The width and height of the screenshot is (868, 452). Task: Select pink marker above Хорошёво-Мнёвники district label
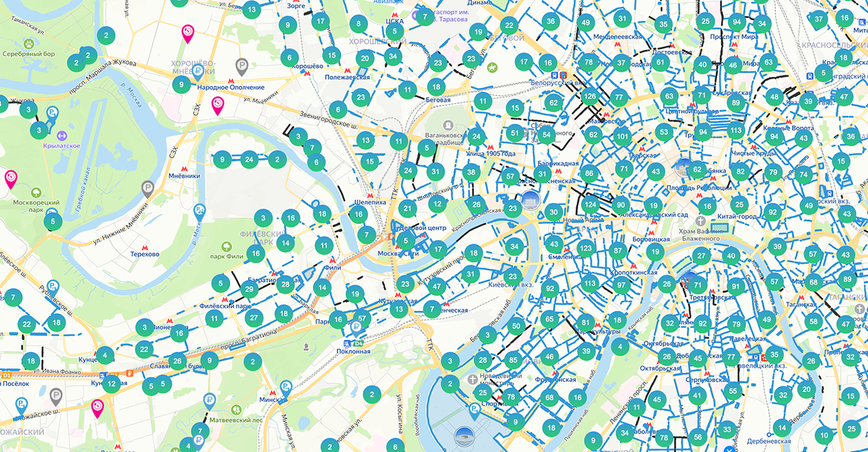188,34
